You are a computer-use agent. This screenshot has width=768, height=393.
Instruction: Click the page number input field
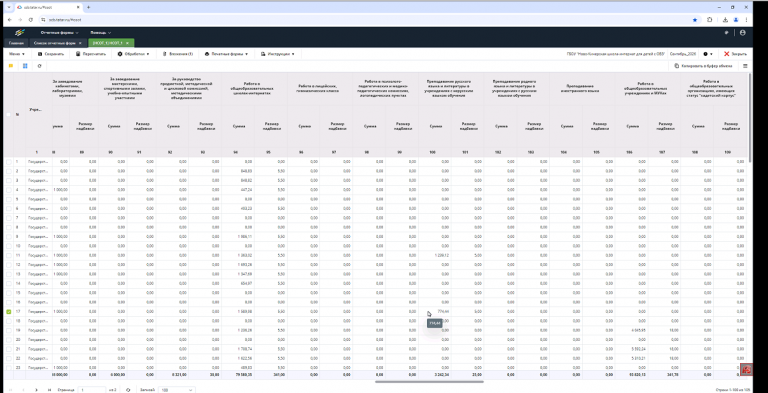(x=91, y=390)
